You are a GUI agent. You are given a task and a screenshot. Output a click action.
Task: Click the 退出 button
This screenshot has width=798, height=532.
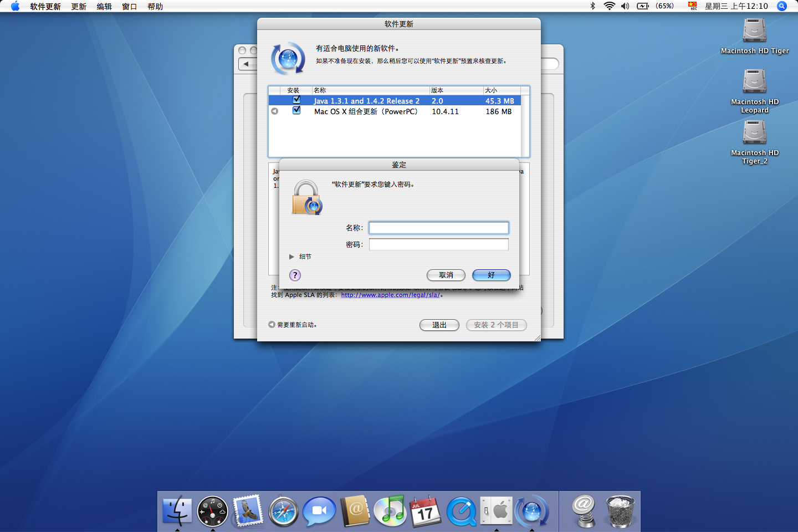click(x=439, y=325)
